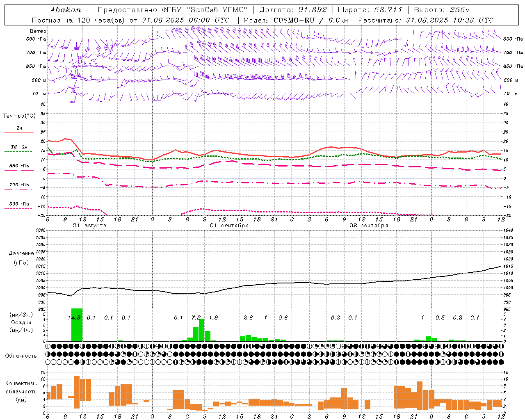The height and width of the screenshot is (420, 525).
Task: Click the 'Осадки' precipitation panel label
Action: (x=21, y=322)
